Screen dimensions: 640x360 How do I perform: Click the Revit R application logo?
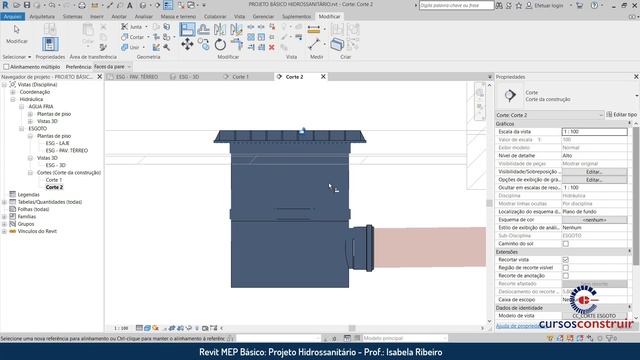(5, 5)
